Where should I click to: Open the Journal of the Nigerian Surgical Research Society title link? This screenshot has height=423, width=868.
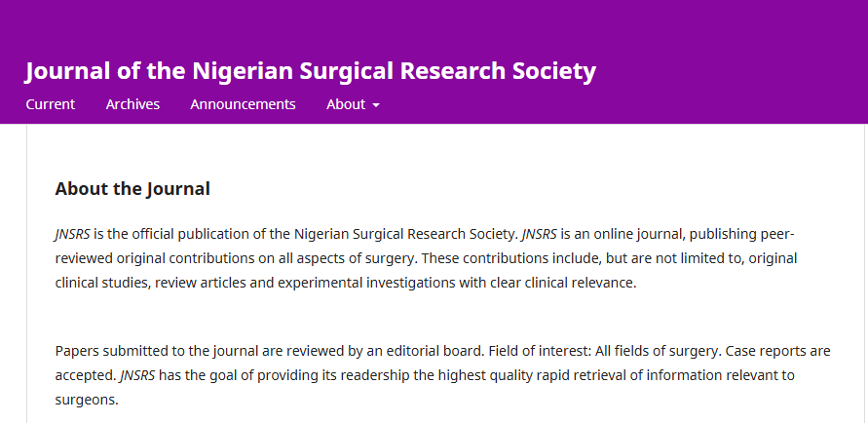click(311, 71)
